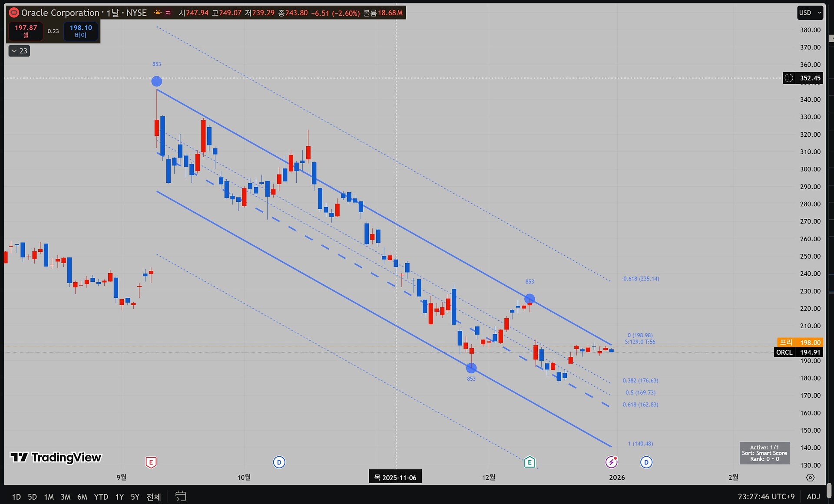
Task: Click the 197.87 sell button
Action: point(26,31)
